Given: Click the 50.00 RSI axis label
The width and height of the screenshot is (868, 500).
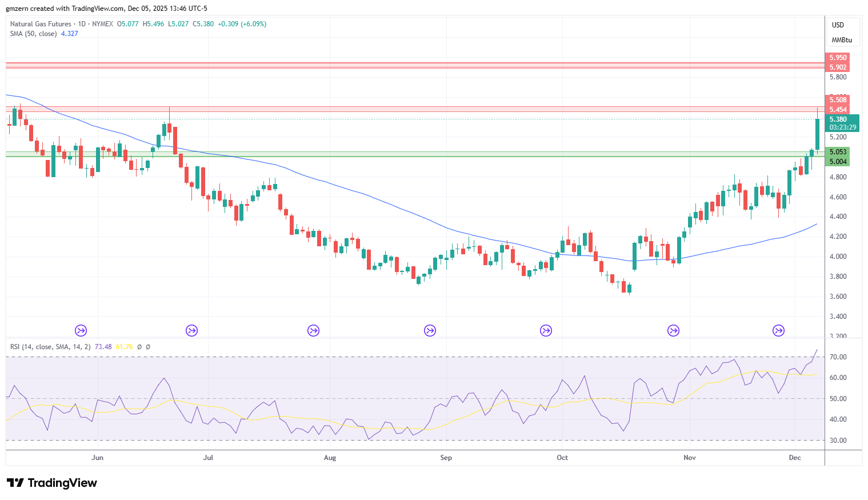Looking at the screenshot, I should [838, 399].
